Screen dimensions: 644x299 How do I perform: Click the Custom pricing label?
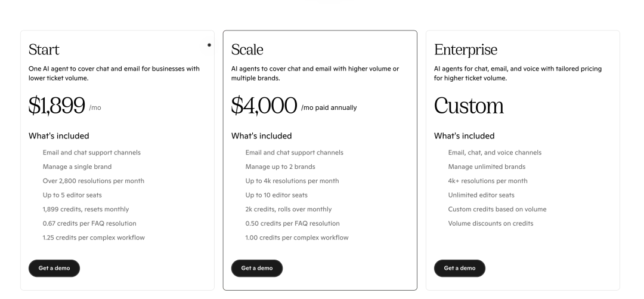(469, 106)
